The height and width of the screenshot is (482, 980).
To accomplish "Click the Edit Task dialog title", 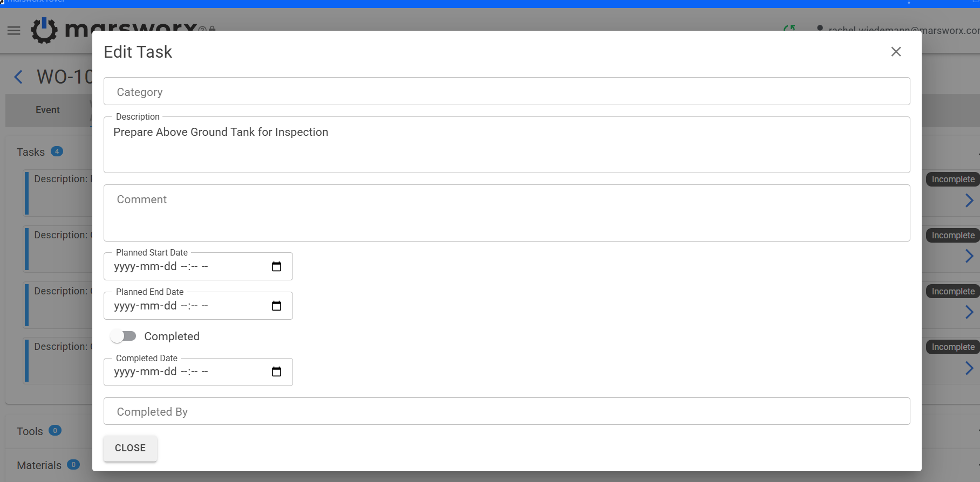I will (x=138, y=52).
